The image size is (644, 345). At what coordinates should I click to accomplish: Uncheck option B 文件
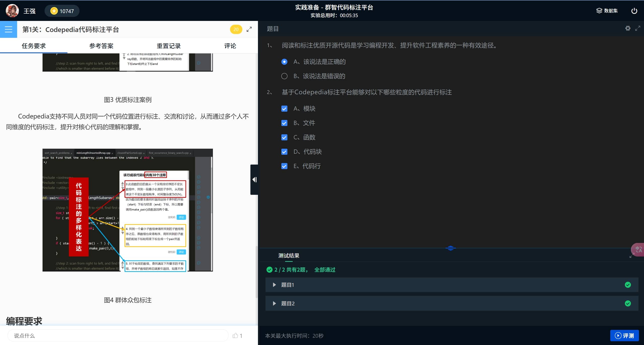(284, 123)
